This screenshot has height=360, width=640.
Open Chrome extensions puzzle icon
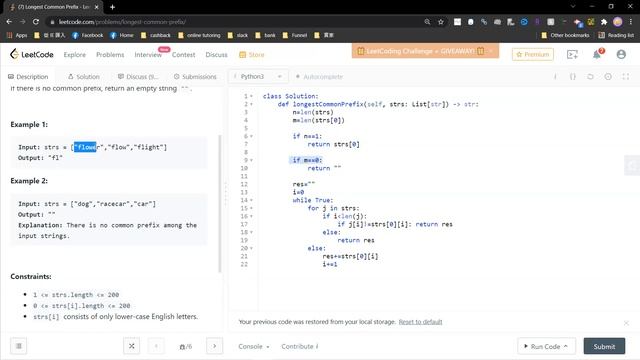pos(604,22)
